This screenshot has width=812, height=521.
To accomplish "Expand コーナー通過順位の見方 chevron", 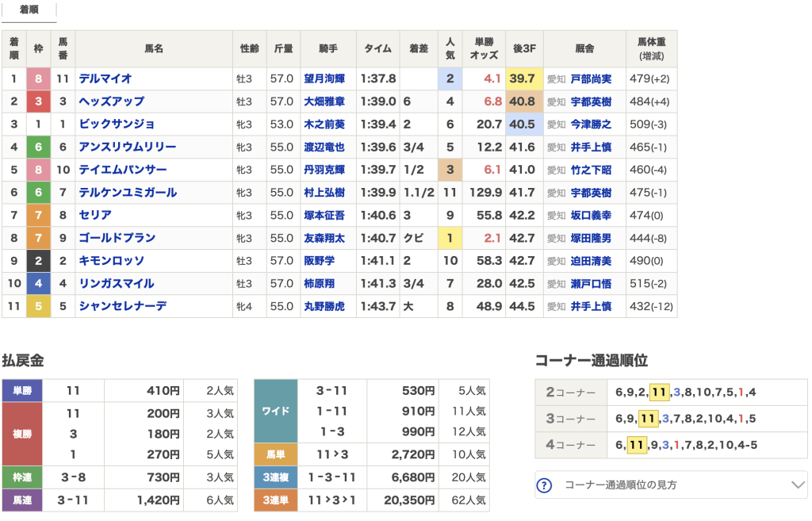I will click(798, 485).
